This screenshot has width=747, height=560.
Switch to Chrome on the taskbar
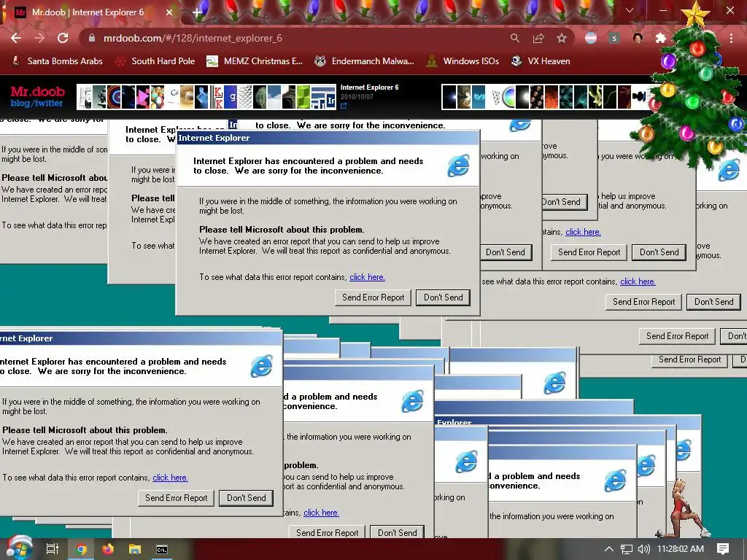[x=82, y=549]
